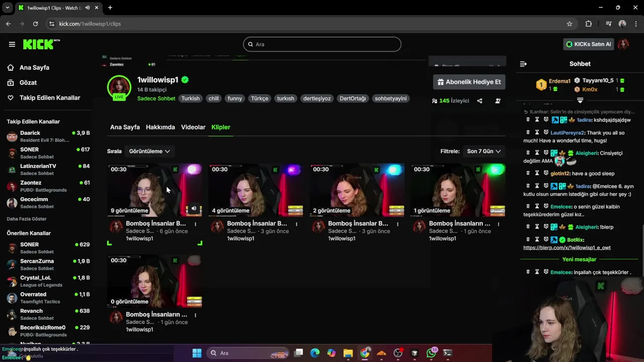Screen dimensions: 644x362
Task: Bookmark this page with star icon
Action: [x=570, y=24]
